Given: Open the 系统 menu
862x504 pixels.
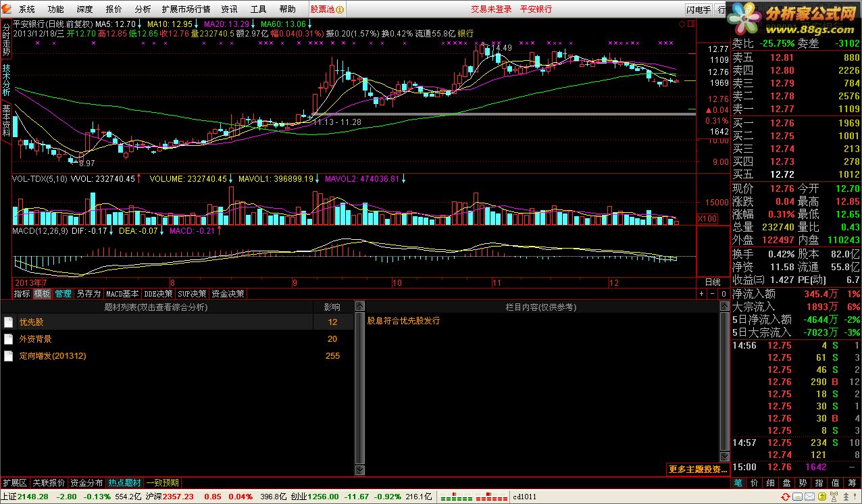Looking at the screenshot, I should pyautogui.click(x=27, y=9).
